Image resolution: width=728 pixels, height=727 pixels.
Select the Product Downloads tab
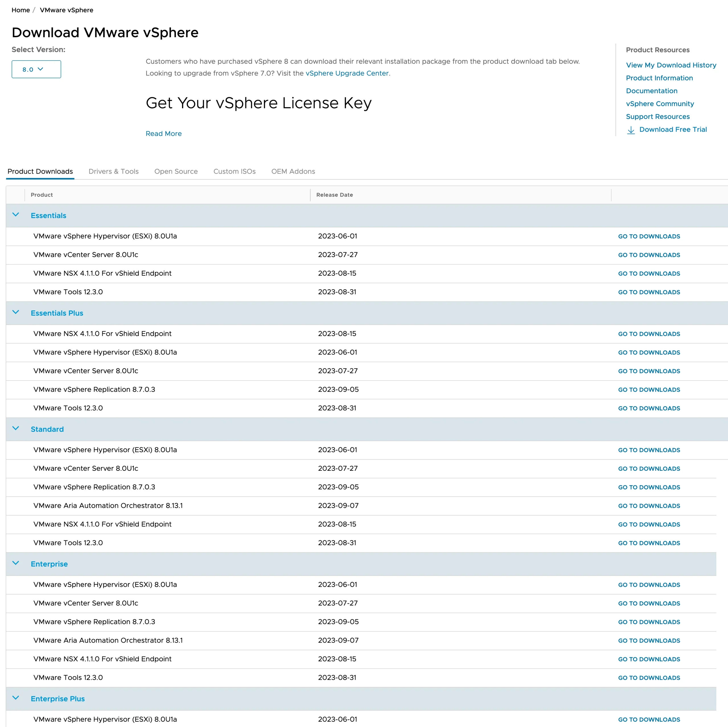[x=40, y=172]
